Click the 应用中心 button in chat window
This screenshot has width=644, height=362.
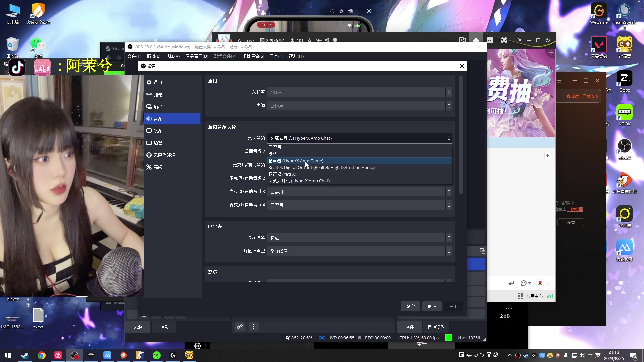click(530, 296)
